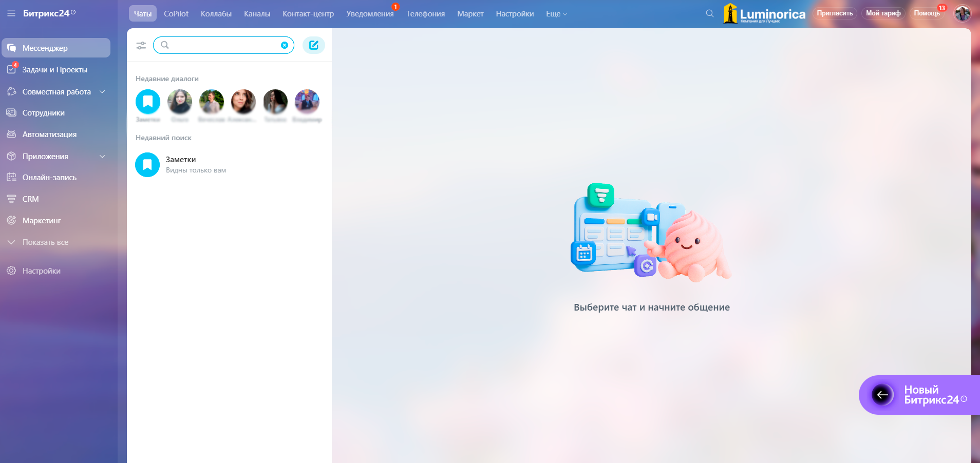
Task: Open Мой тариф button
Action: coord(883,13)
